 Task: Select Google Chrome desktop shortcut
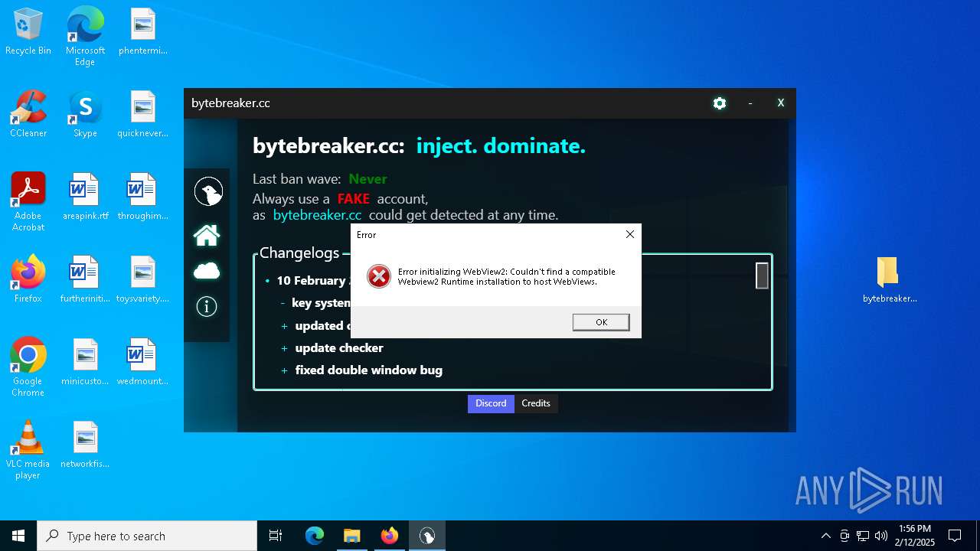pyautogui.click(x=28, y=367)
